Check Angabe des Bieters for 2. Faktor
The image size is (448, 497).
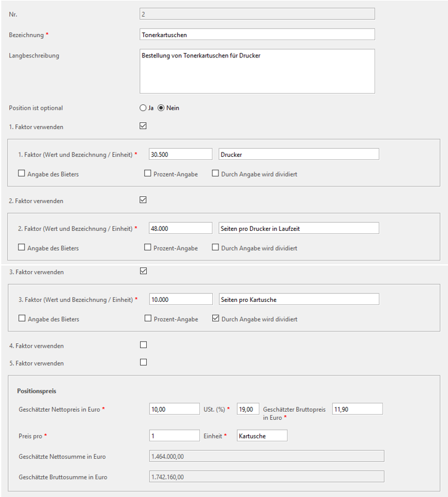click(x=22, y=247)
